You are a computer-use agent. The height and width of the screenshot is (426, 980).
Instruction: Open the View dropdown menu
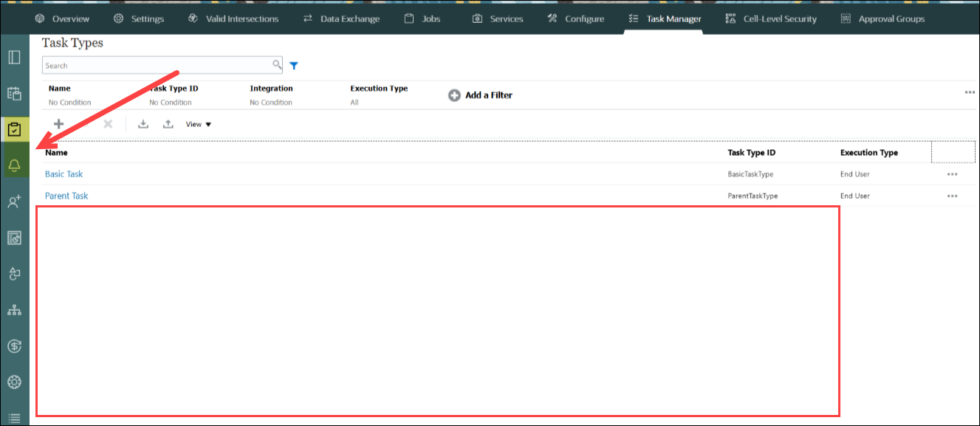coord(199,124)
